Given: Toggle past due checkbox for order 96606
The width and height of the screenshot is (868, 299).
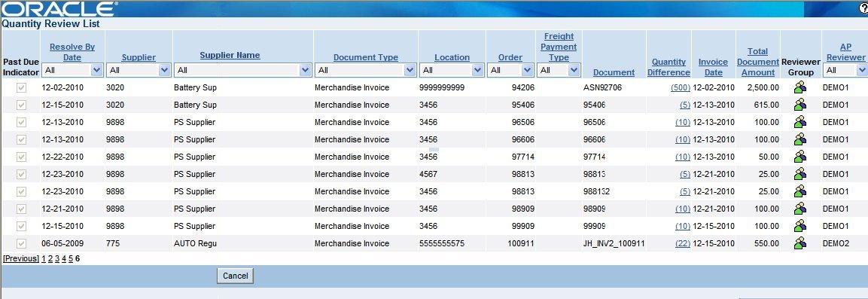Looking at the screenshot, I should coord(21,139).
